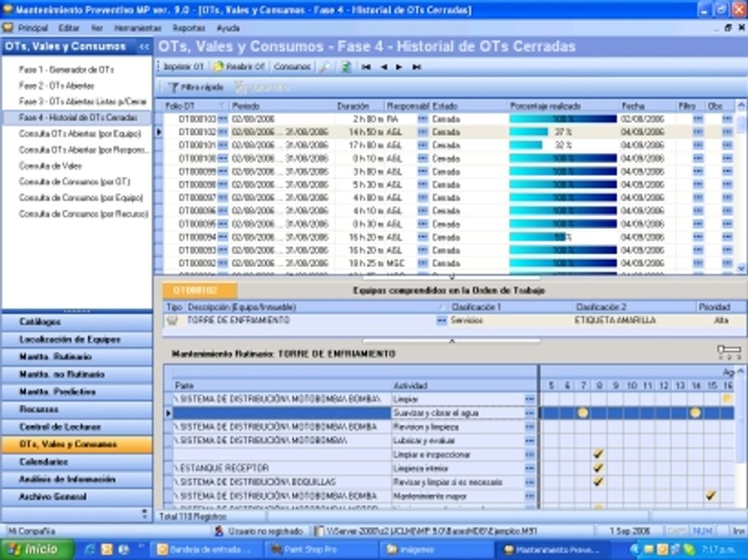Collapse the splitter arrow below the OT list
The width and height of the screenshot is (748, 560).
tap(452, 277)
